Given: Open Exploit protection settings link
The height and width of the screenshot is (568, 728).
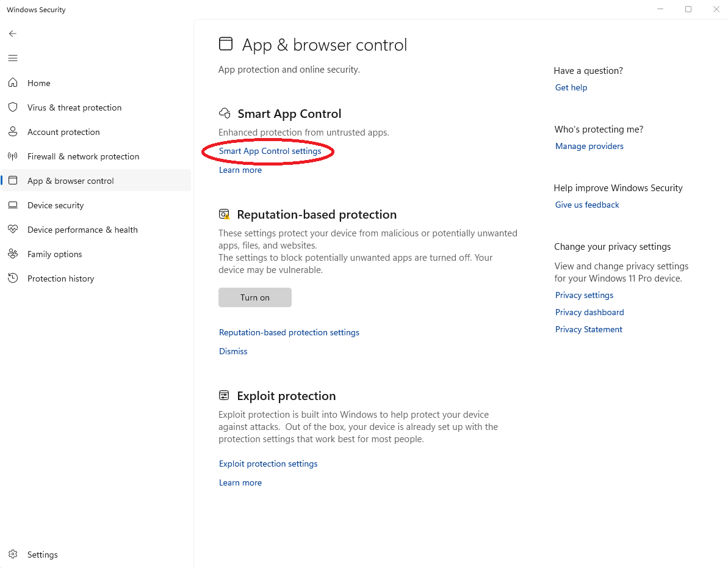Looking at the screenshot, I should pos(268,464).
